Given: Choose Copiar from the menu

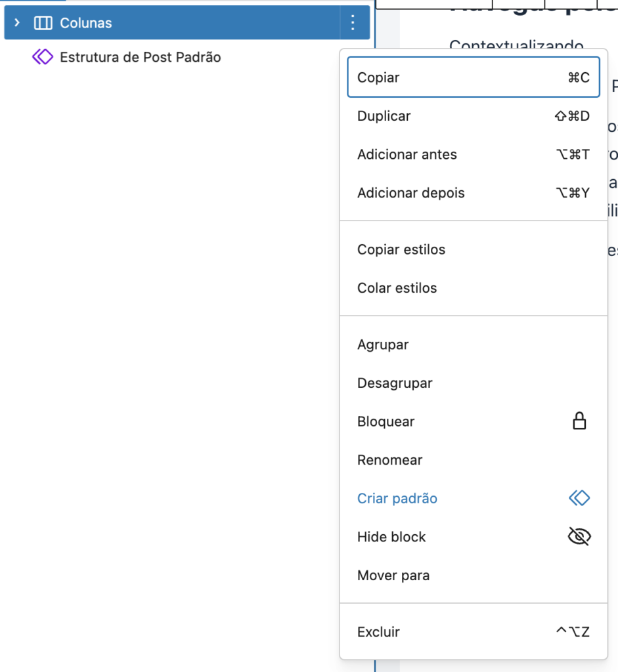Looking at the screenshot, I should click(x=474, y=77).
